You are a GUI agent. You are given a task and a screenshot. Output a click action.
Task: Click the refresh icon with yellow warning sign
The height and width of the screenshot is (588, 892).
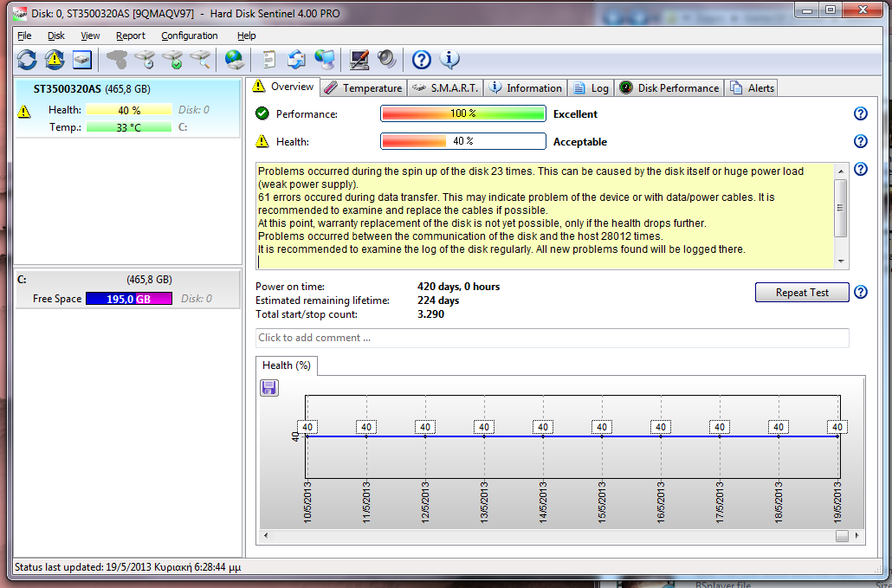[x=55, y=59]
